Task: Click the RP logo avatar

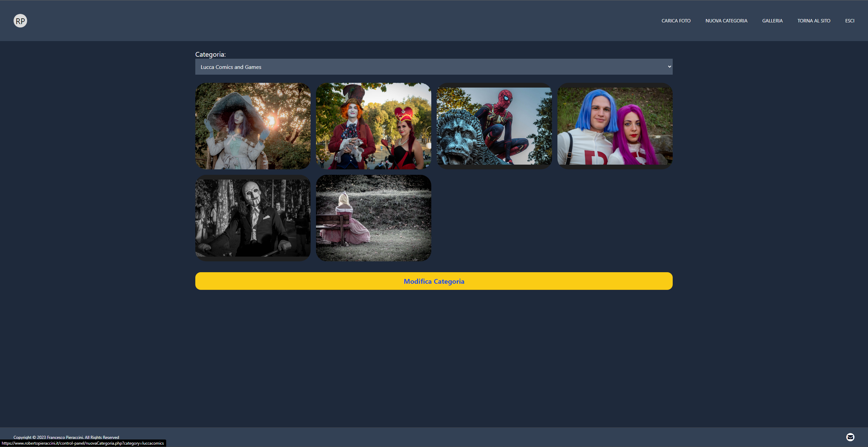Action: pos(20,21)
